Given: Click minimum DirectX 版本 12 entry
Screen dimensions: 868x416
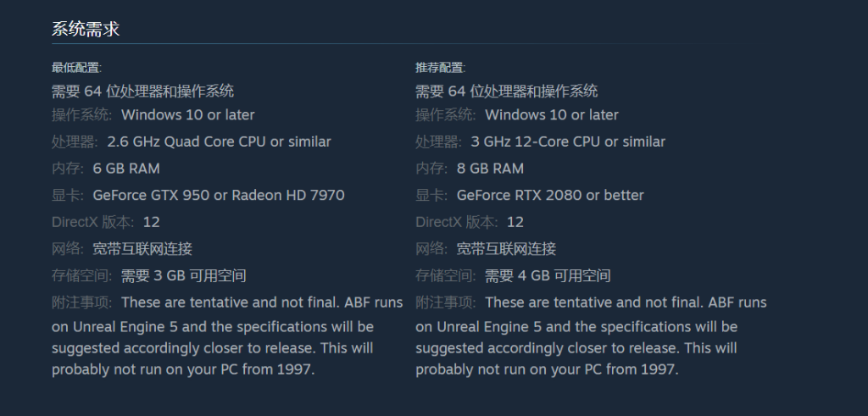Looking at the screenshot, I should 106,222.
